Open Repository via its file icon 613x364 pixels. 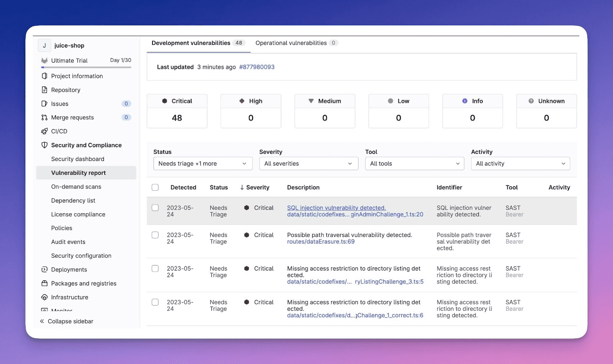point(44,90)
